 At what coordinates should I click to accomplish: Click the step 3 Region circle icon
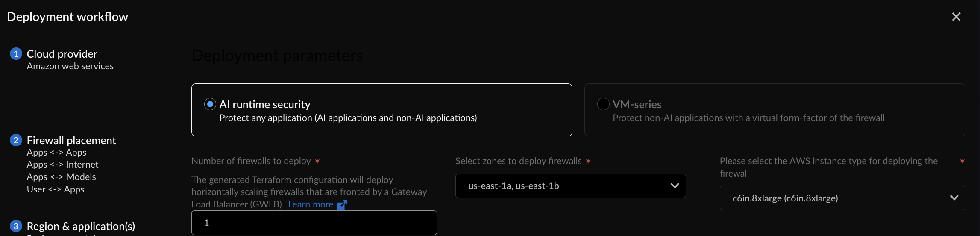[16, 226]
